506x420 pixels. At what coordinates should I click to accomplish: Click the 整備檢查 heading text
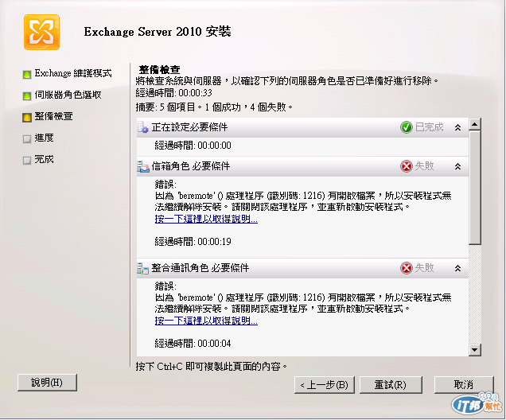pyautogui.click(x=159, y=70)
